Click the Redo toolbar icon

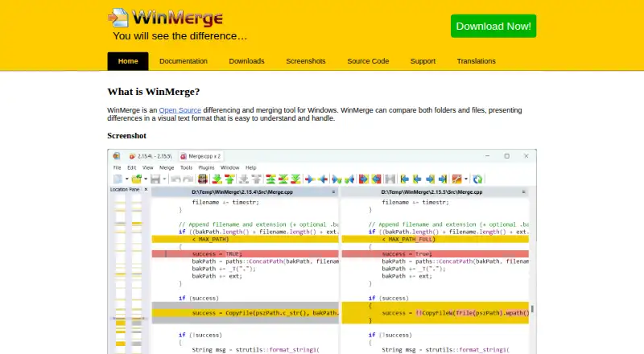point(188,179)
